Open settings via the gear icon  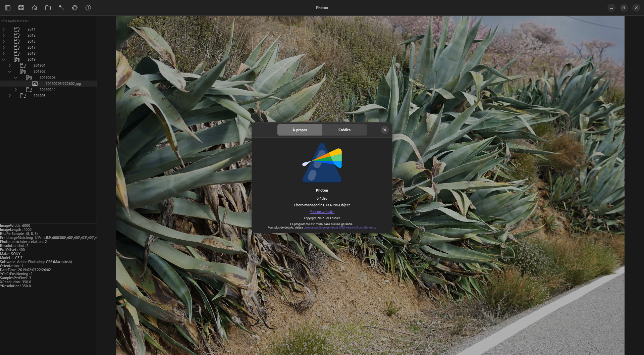(75, 8)
